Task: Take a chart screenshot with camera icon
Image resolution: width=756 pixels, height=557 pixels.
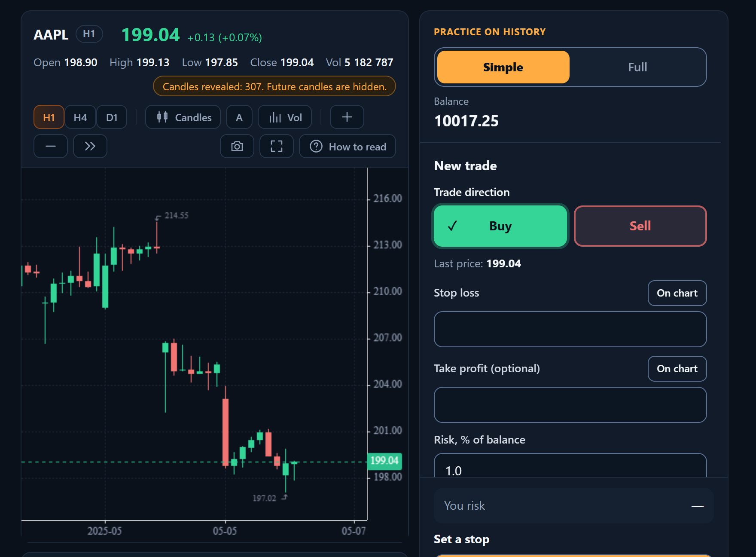Action: [x=237, y=146]
